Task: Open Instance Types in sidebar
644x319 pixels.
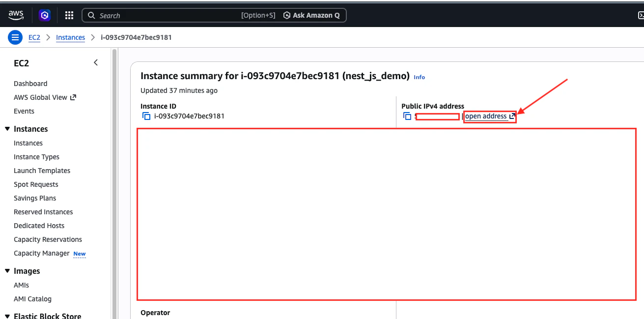Action: pyautogui.click(x=36, y=157)
